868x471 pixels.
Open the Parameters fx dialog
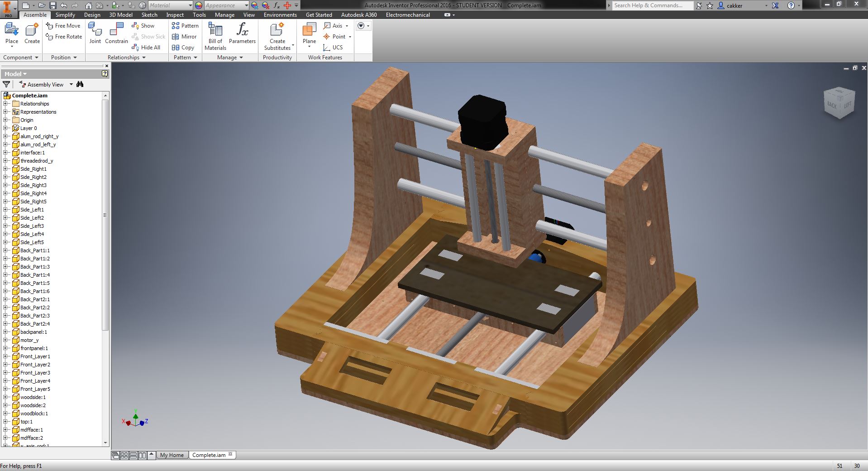click(242, 34)
